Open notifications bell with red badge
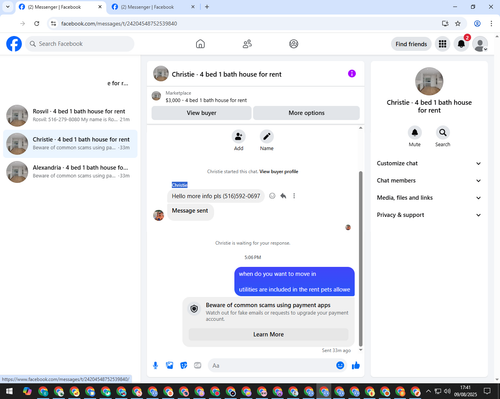 [461, 44]
